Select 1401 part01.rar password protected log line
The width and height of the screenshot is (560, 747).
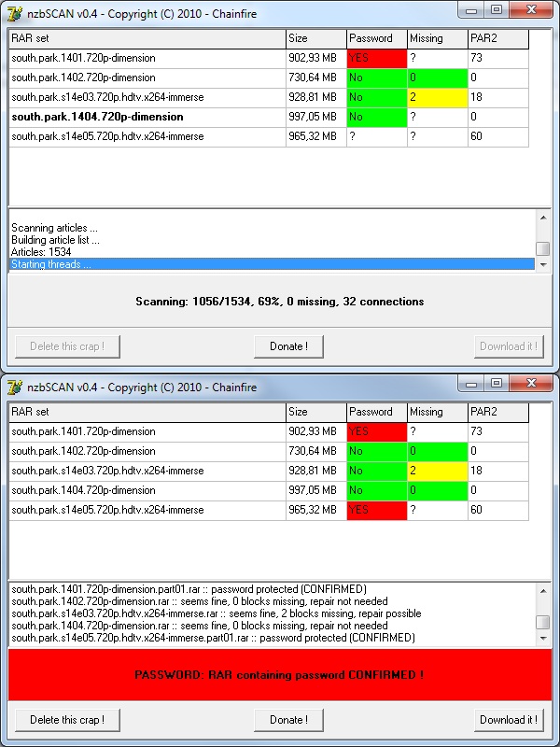tap(272, 589)
